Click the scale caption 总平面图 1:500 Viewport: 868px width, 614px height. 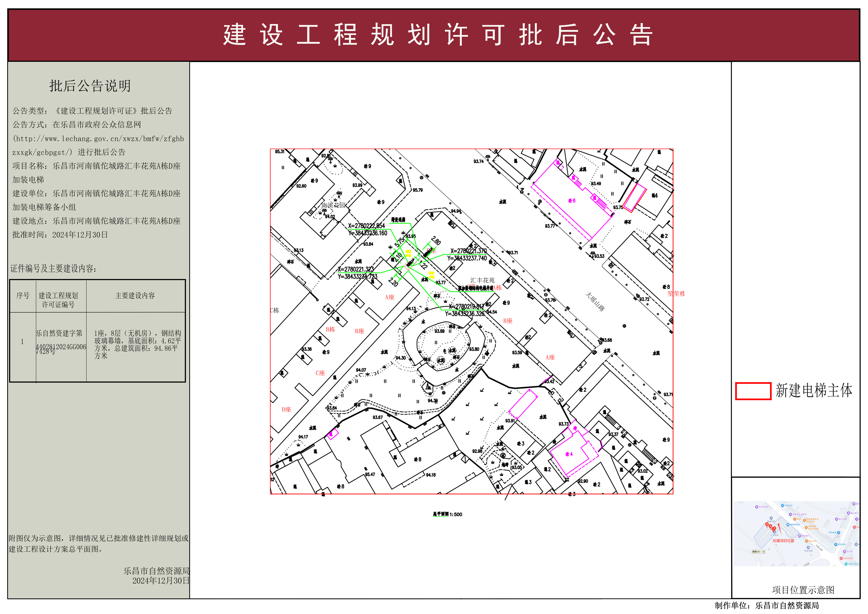click(447, 514)
